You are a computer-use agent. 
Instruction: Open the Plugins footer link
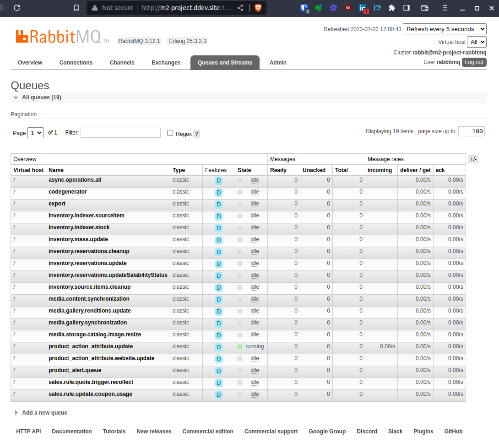[423, 432]
